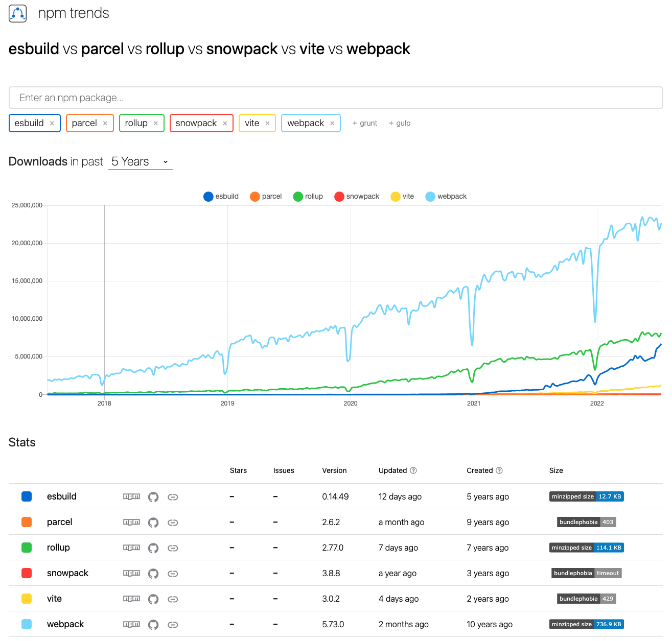The height and width of the screenshot is (641, 672).
Task: Toggle parcel series in chart legend
Action: (266, 197)
